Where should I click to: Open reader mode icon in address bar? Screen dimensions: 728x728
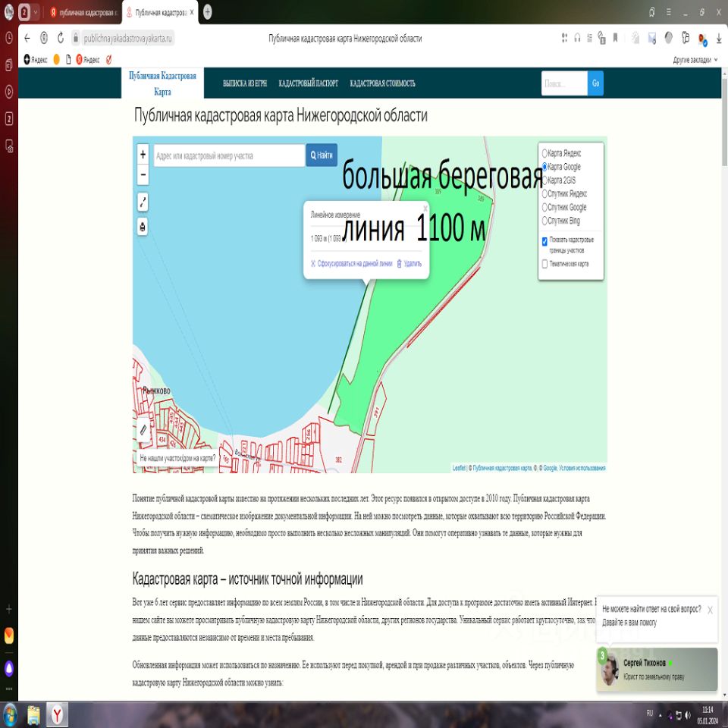(590, 38)
